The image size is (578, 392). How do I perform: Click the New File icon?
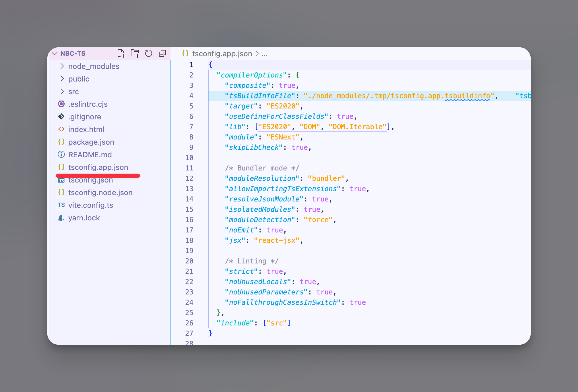[x=121, y=53]
